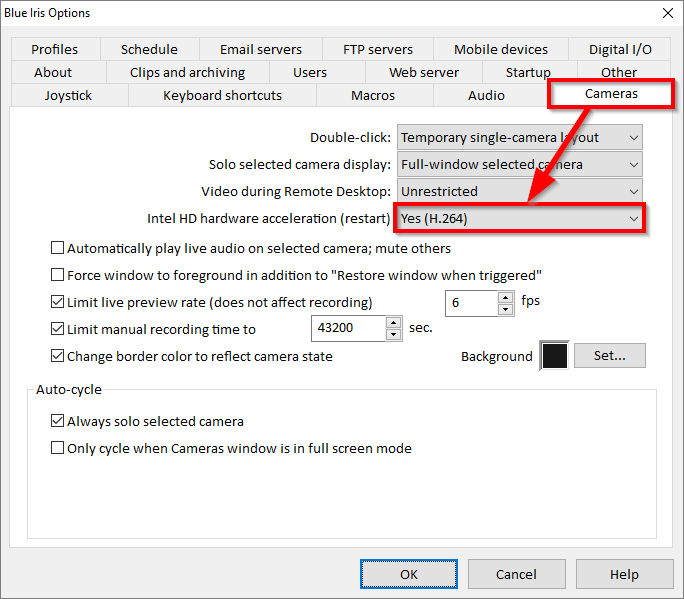Image resolution: width=684 pixels, height=599 pixels.
Task: Open the Web server tab
Action: point(424,72)
